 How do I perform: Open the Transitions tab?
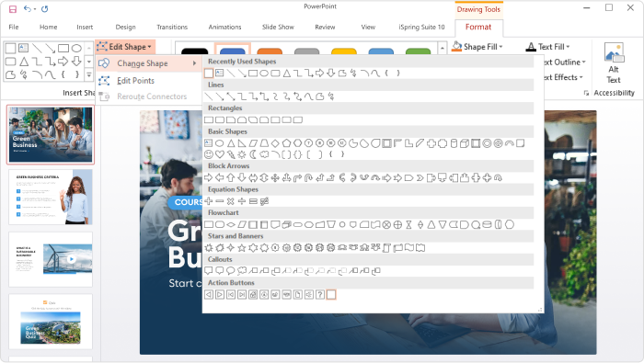point(172,27)
